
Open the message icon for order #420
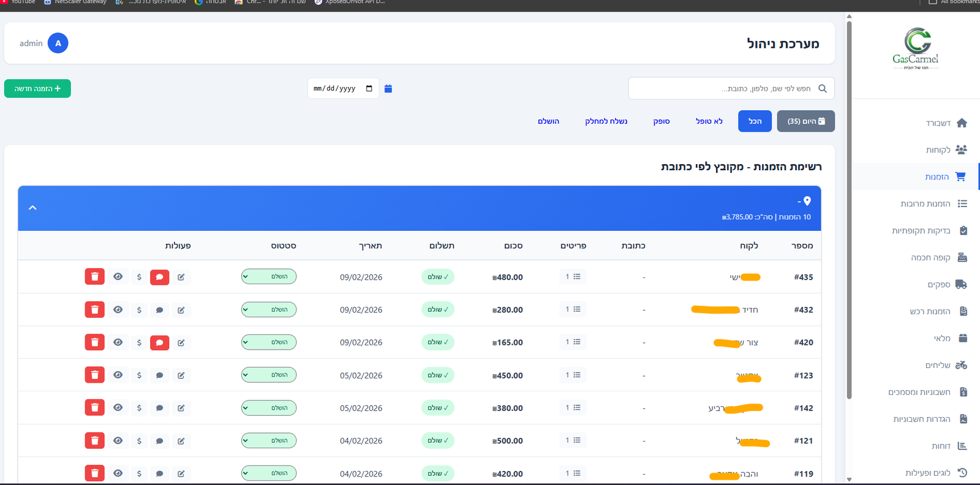pyautogui.click(x=159, y=342)
